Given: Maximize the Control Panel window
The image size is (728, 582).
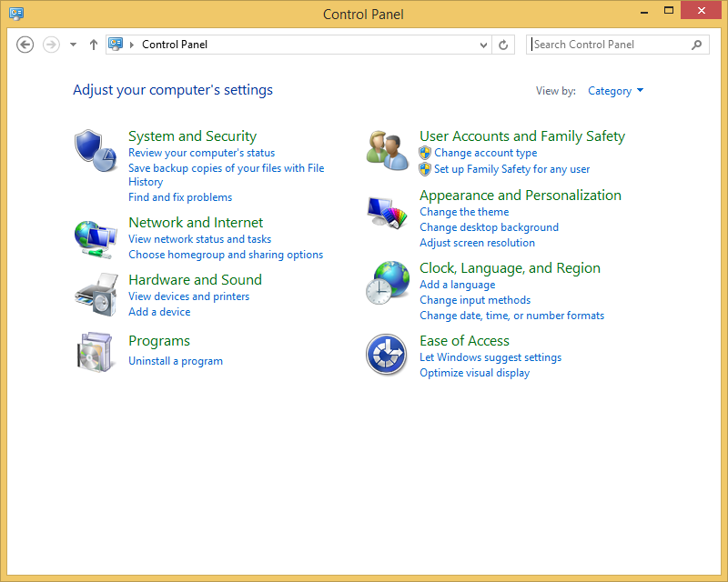Looking at the screenshot, I should tap(669, 10).
